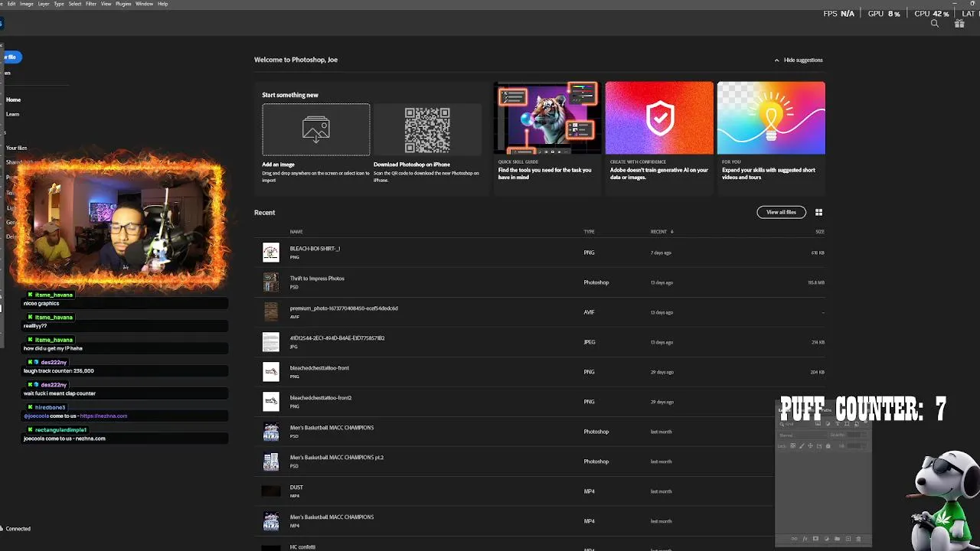Switch recent files to grid view
The image size is (980, 551).
click(818, 212)
